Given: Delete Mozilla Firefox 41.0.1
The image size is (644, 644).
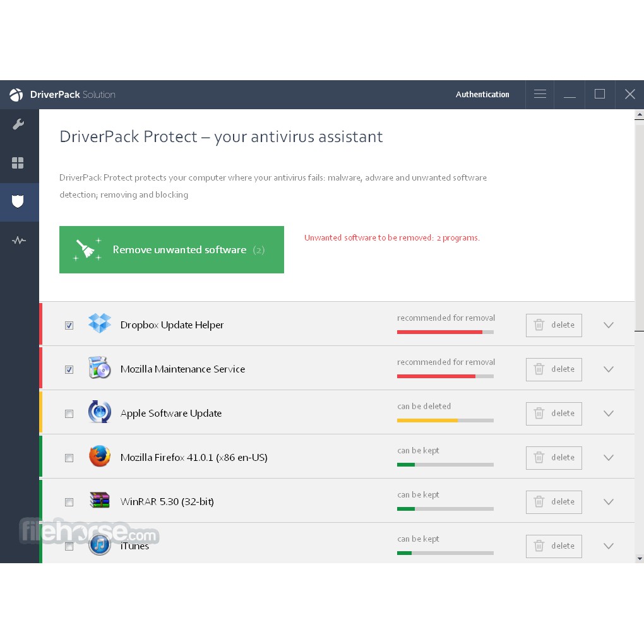Looking at the screenshot, I should (x=554, y=458).
